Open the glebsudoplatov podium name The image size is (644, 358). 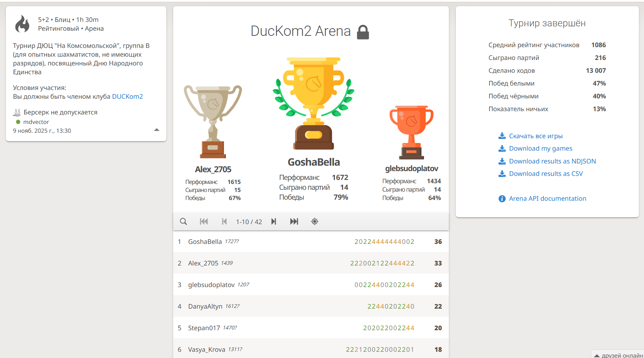click(412, 169)
